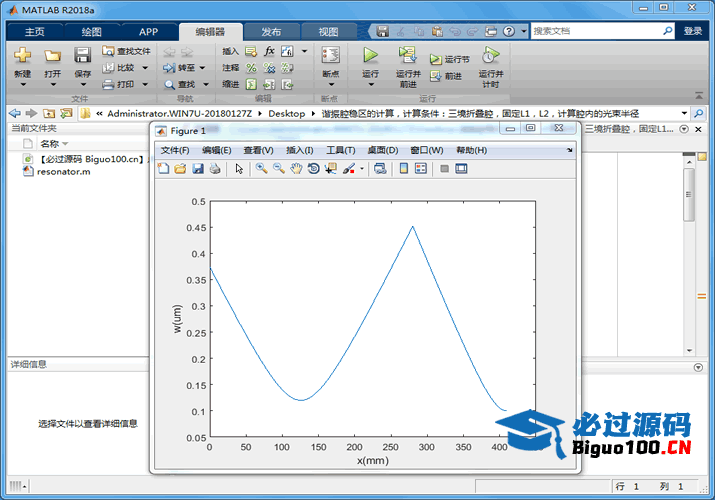Click the Login (登录) link
The image size is (715, 500).
point(693,31)
